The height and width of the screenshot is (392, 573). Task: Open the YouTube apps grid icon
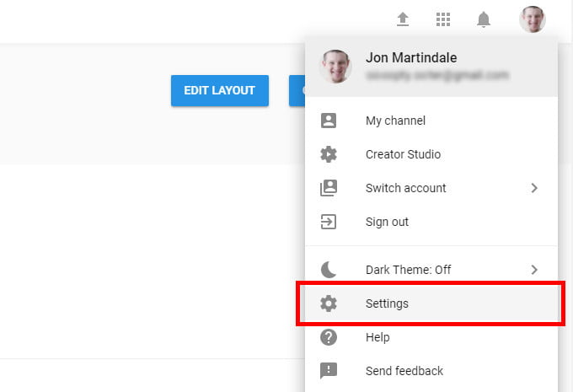pos(443,19)
